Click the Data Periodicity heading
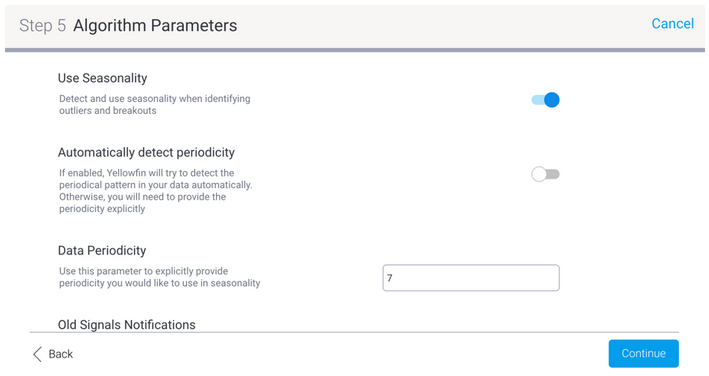The height and width of the screenshot is (376, 709). click(x=102, y=250)
